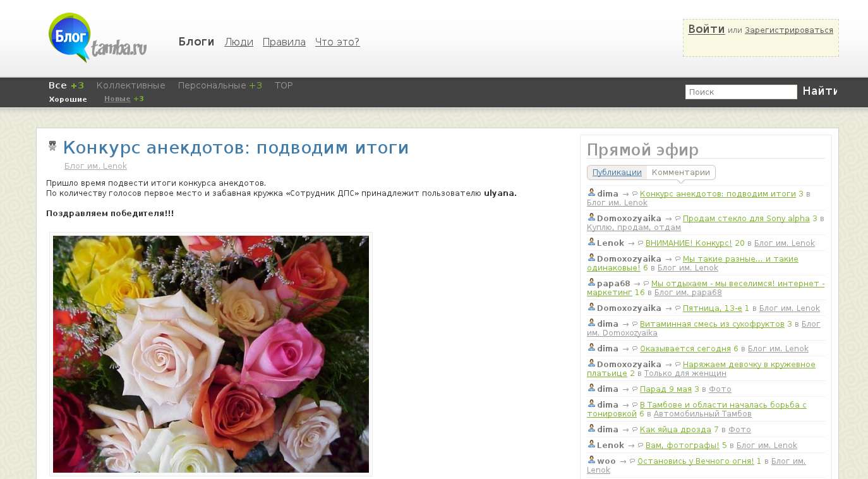Image resolution: width=868 pixels, height=479 pixels.
Task: Open Фото blog link after 'Парад 9 мая'
Action: tap(720, 389)
